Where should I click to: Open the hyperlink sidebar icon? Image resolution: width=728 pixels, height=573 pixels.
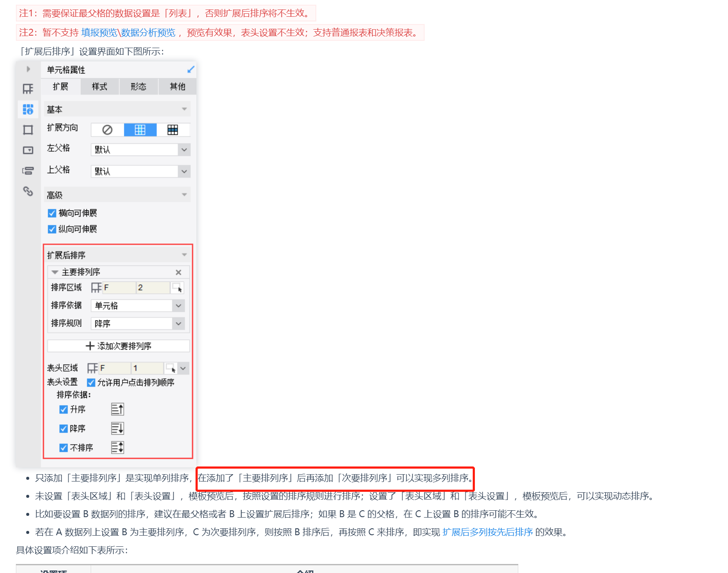coord(28,191)
